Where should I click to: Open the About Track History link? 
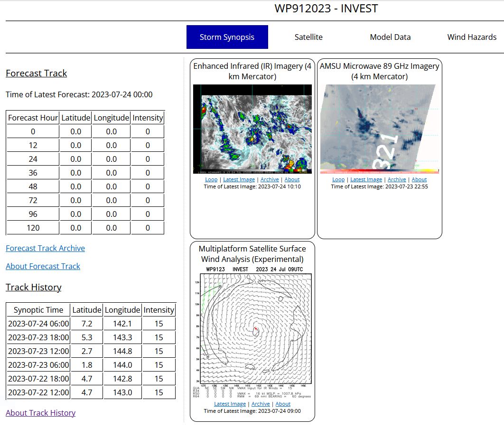tap(40, 412)
